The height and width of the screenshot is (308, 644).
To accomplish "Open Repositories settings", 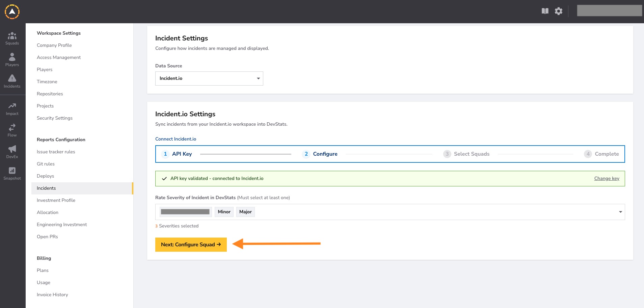I will pyautogui.click(x=50, y=94).
